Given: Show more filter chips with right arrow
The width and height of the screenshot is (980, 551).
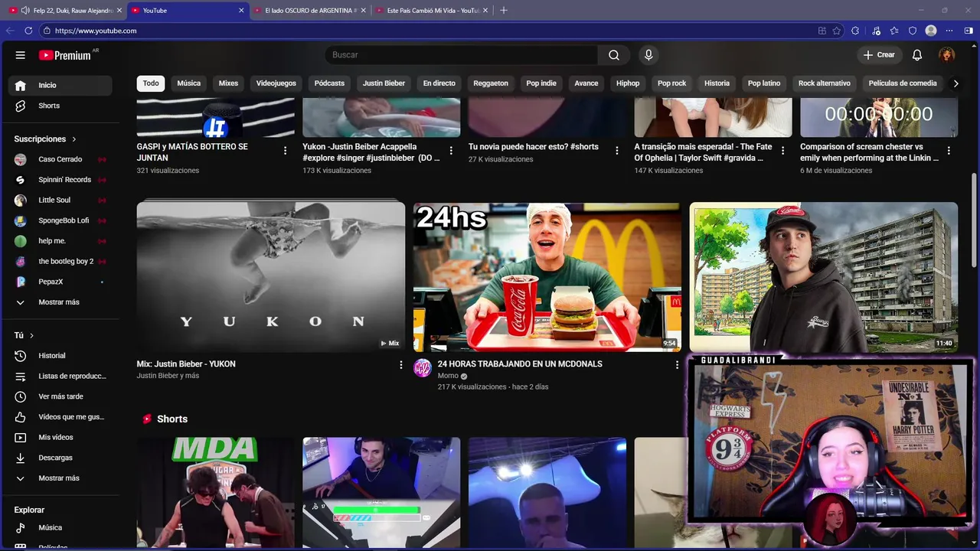Looking at the screenshot, I should [955, 83].
